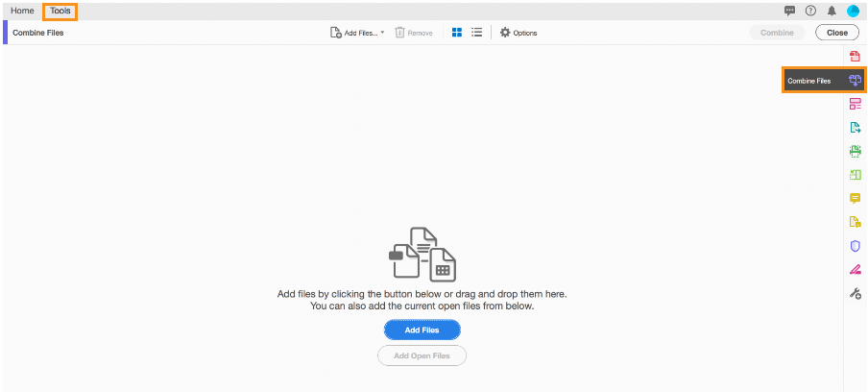The height and width of the screenshot is (392, 868).
Task: Switch to the Home tab
Action: (22, 11)
